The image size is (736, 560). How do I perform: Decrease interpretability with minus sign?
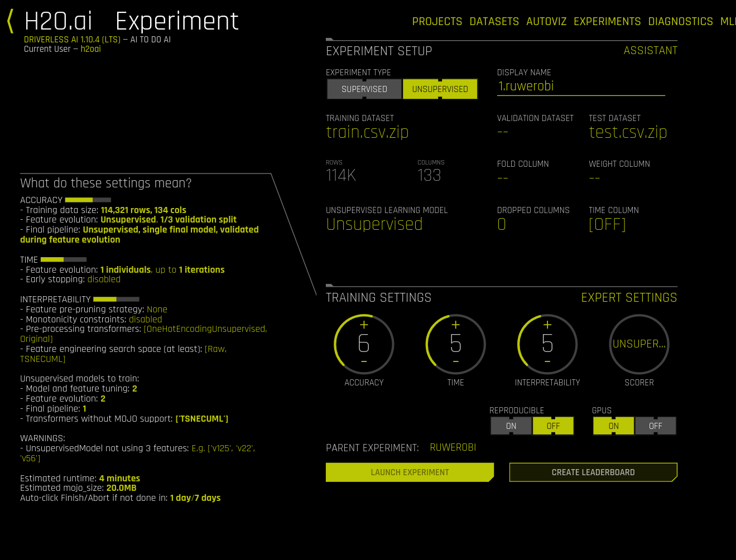[547, 362]
